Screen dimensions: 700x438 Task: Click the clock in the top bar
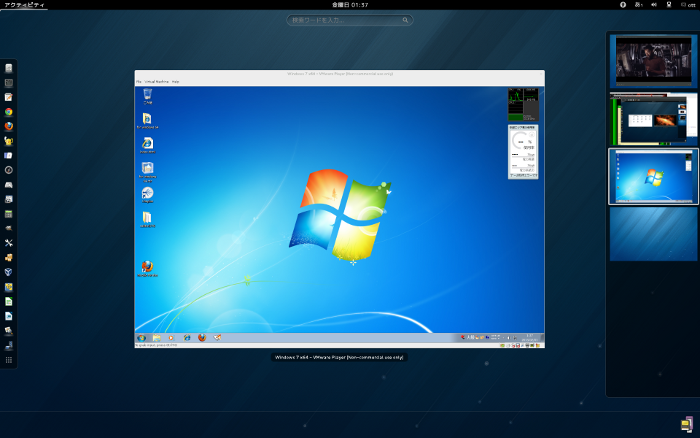point(349,5)
